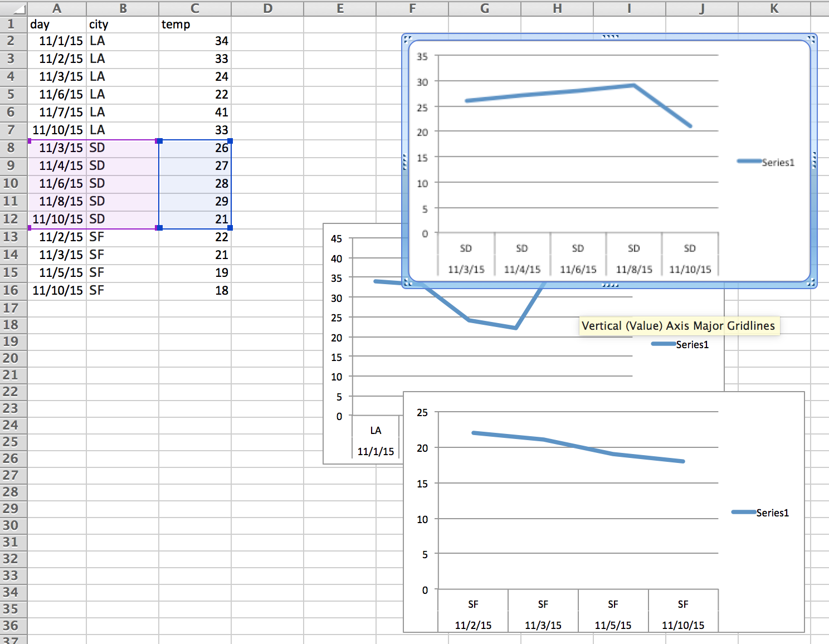This screenshot has width=829, height=644.
Task: Select cell with temp value 26
Action: tap(195, 148)
